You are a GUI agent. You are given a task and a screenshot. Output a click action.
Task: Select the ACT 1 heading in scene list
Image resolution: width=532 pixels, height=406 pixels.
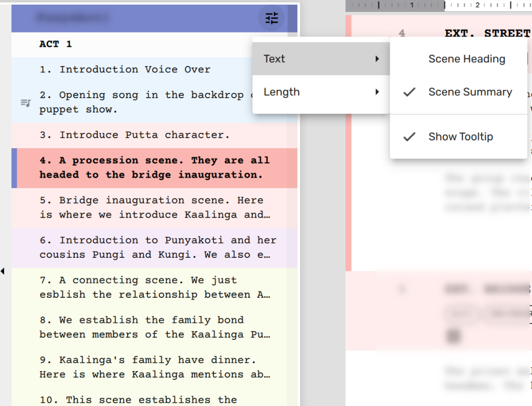click(56, 44)
